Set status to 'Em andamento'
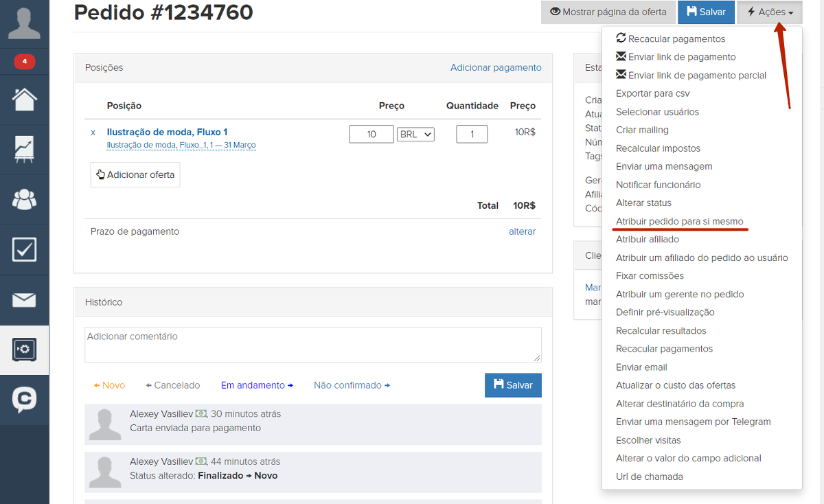 (x=257, y=385)
